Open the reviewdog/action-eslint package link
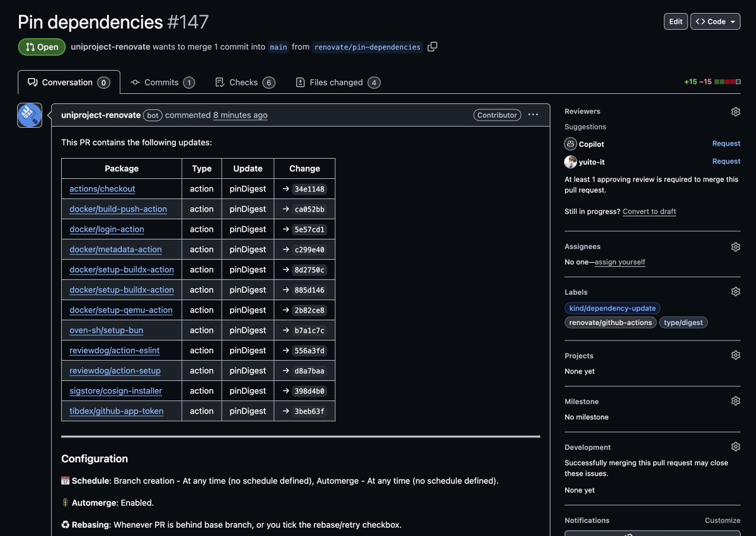 tap(115, 350)
